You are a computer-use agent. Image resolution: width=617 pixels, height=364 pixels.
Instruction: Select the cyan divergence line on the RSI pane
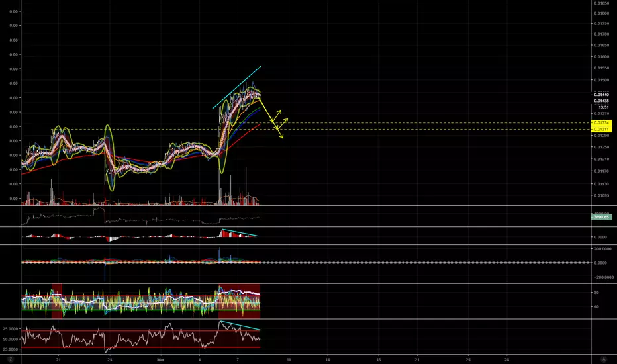240,326
